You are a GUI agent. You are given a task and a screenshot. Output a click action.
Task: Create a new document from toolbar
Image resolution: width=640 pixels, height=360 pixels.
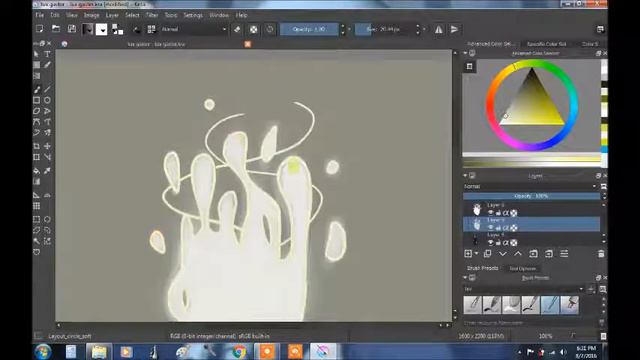click(40, 29)
